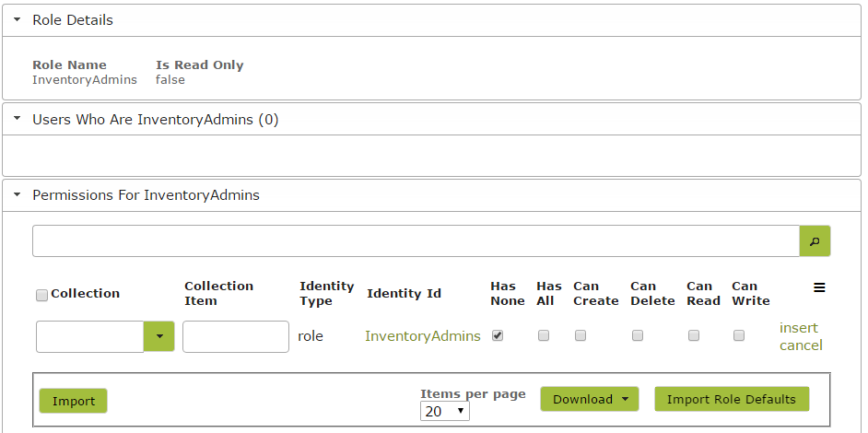Open the Items per page dropdown
Screen dimensions: 868x433
(444, 412)
